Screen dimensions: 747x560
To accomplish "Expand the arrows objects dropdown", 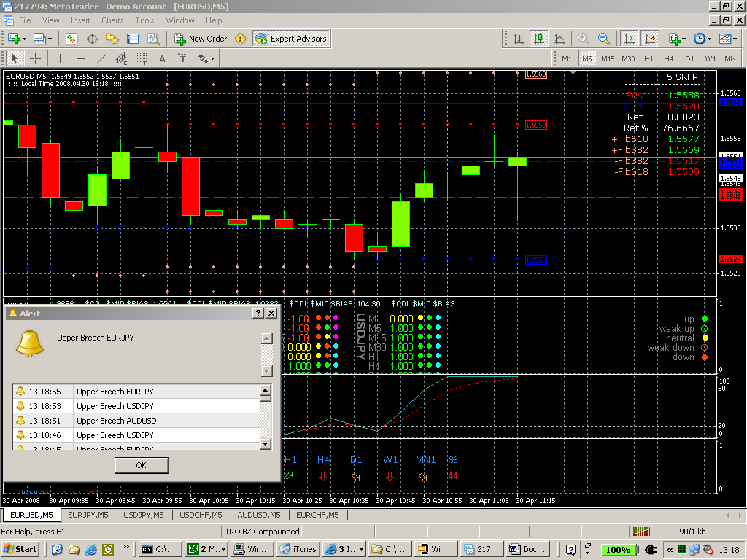I will [x=212, y=58].
